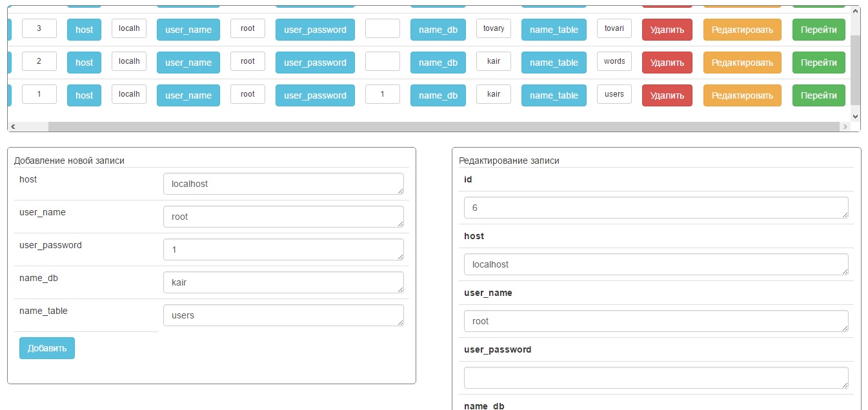
Task: Focus the host field in edit-record form
Action: pos(656,264)
